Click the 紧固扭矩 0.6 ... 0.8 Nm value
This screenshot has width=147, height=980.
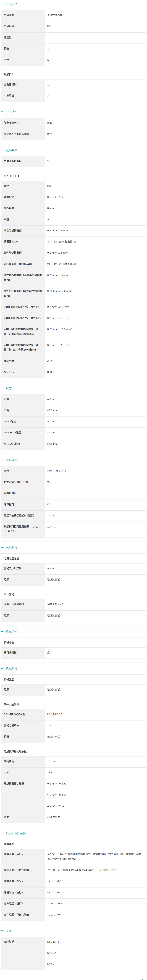tap(55, 197)
